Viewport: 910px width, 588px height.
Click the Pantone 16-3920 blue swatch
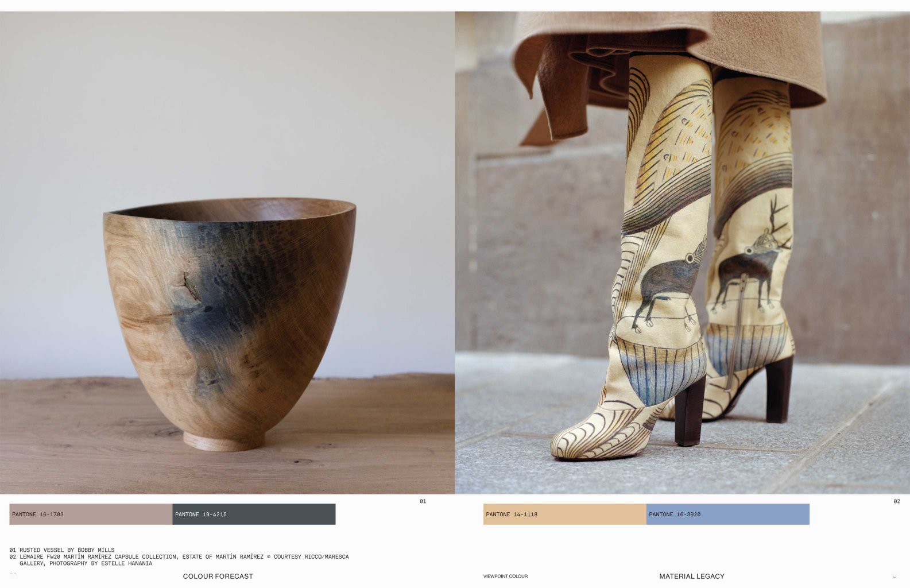tap(727, 514)
